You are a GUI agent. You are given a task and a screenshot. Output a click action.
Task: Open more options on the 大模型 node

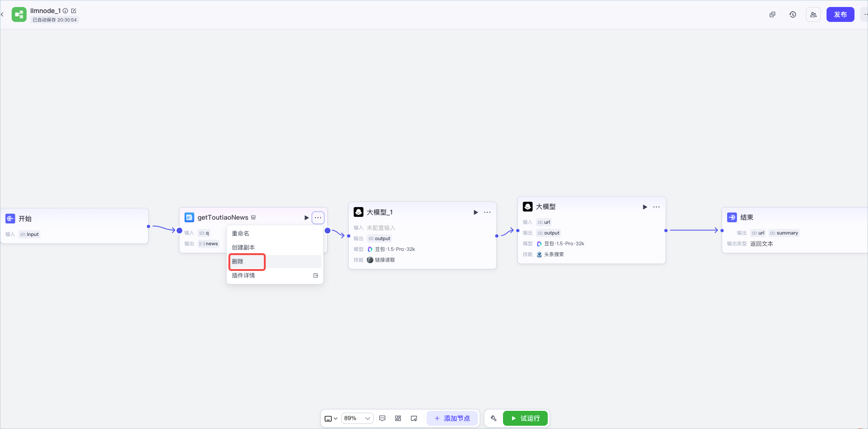(x=656, y=207)
